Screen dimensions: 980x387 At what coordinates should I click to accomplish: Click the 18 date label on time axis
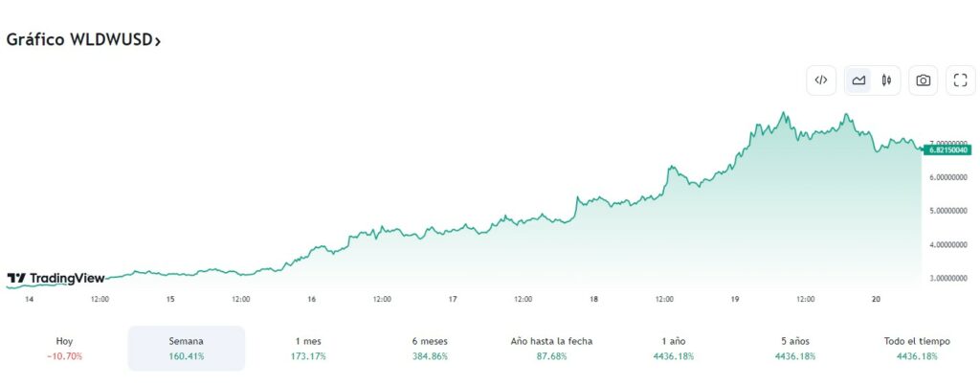[594, 299]
